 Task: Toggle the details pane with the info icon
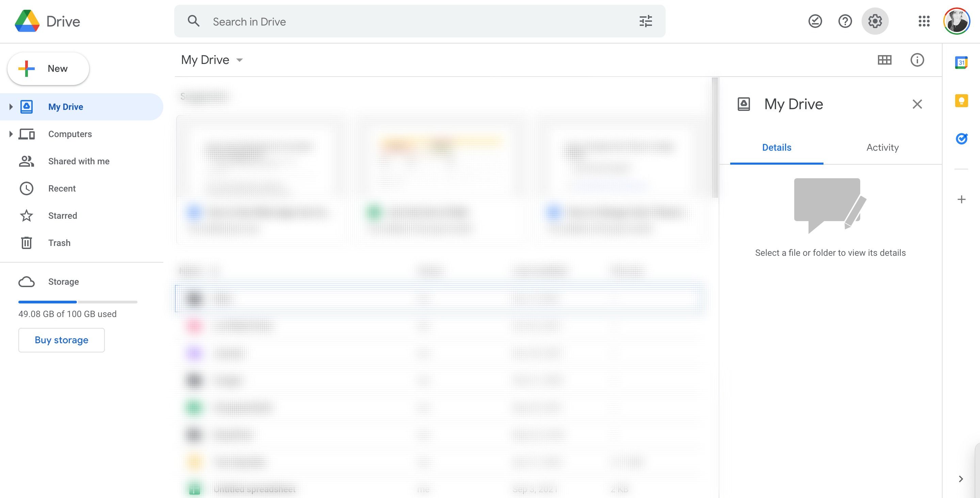917,60
